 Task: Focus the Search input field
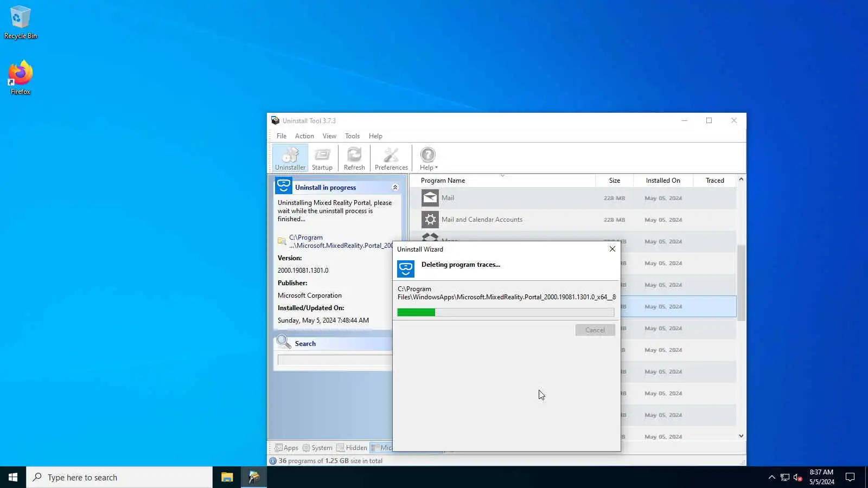pyautogui.click(x=335, y=360)
